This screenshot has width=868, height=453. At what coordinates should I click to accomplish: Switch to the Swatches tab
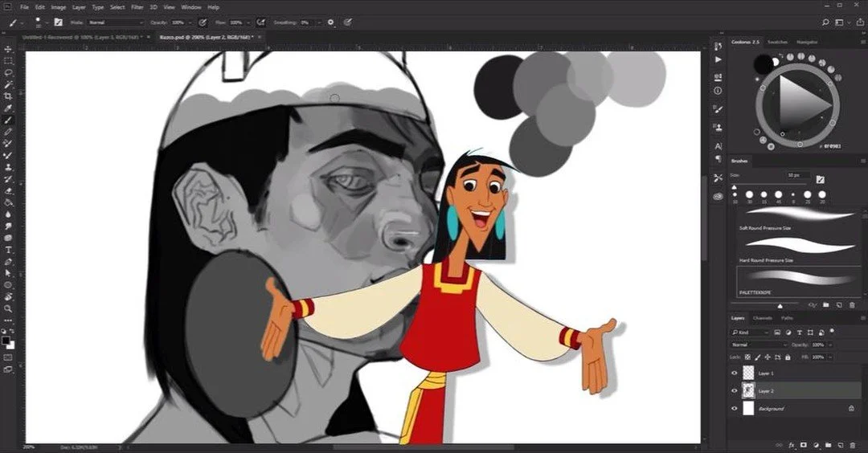(x=777, y=42)
